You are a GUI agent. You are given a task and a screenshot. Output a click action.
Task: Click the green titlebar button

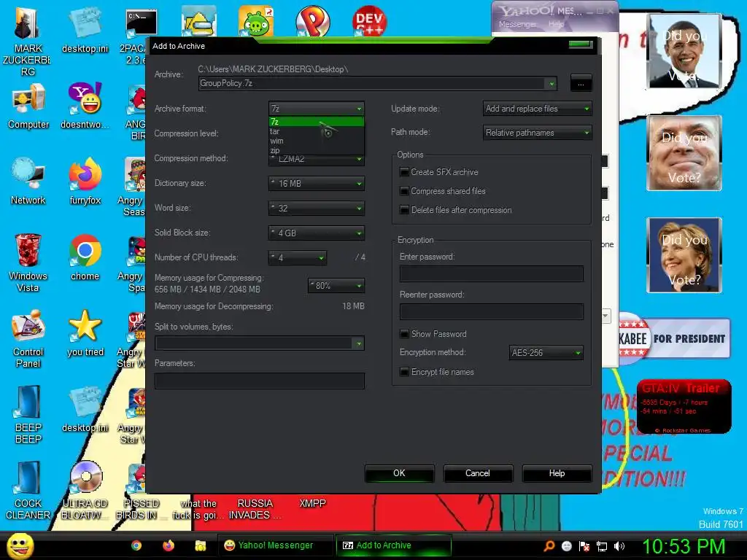click(x=581, y=44)
